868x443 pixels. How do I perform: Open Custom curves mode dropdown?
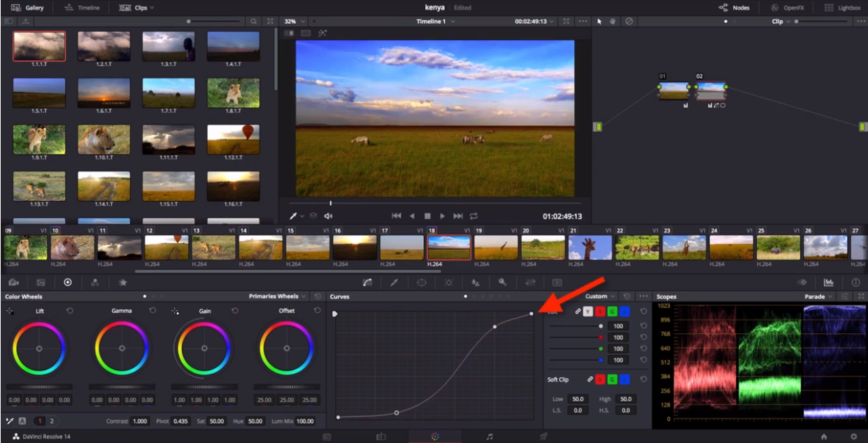[x=601, y=297]
